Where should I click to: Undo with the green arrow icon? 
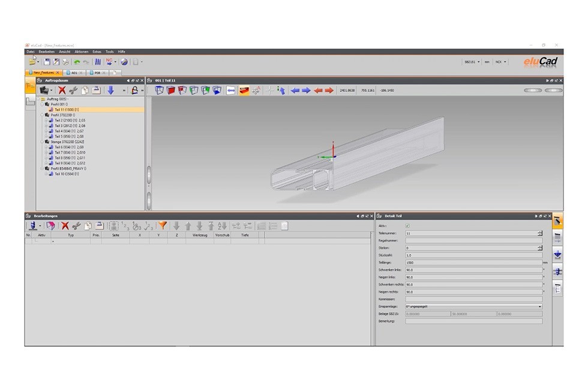[x=77, y=62]
